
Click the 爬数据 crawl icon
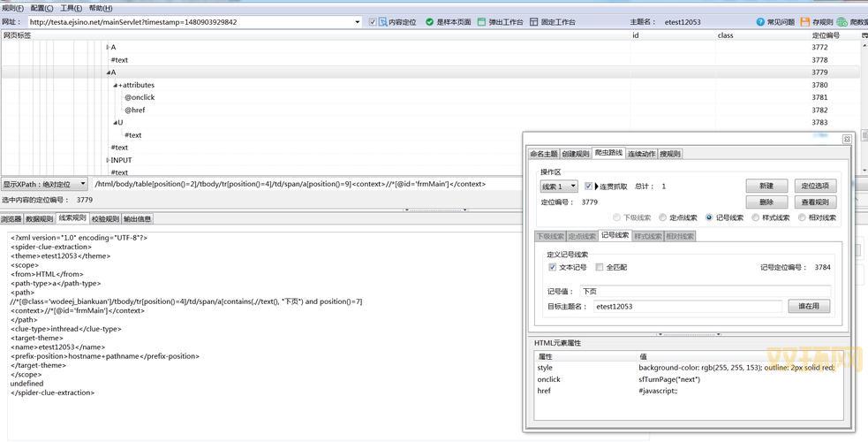pyautogui.click(x=842, y=22)
